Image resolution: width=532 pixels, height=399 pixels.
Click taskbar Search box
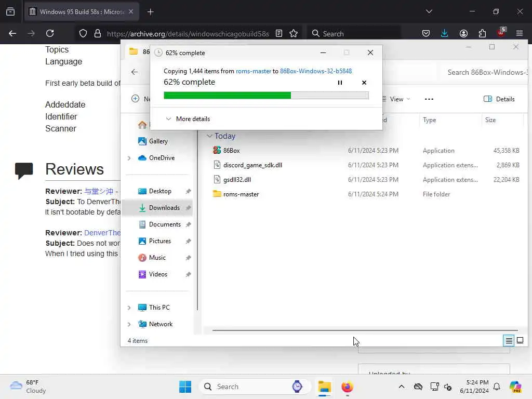pyautogui.click(x=255, y=387)
